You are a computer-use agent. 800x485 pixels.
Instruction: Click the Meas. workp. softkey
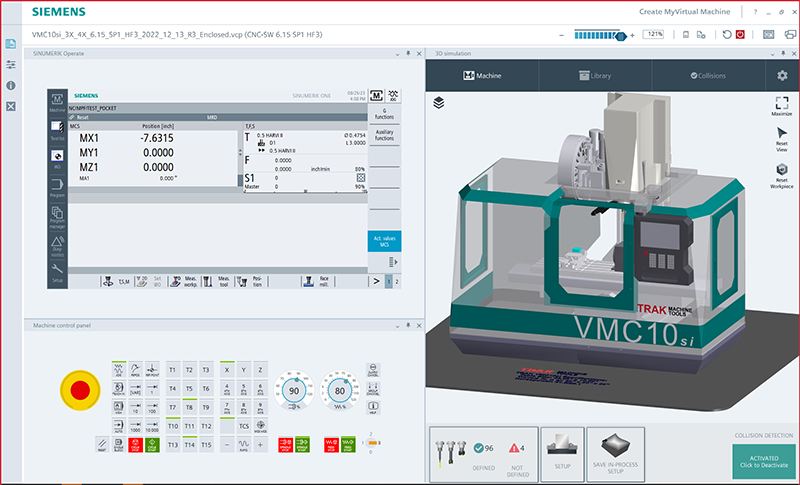click(x=183, y=282)
